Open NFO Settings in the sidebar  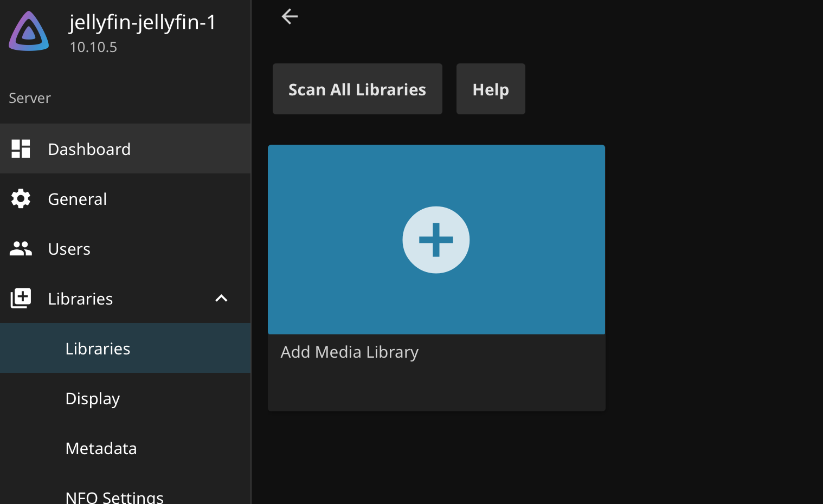pyautogui.click(x=114, y=496)
